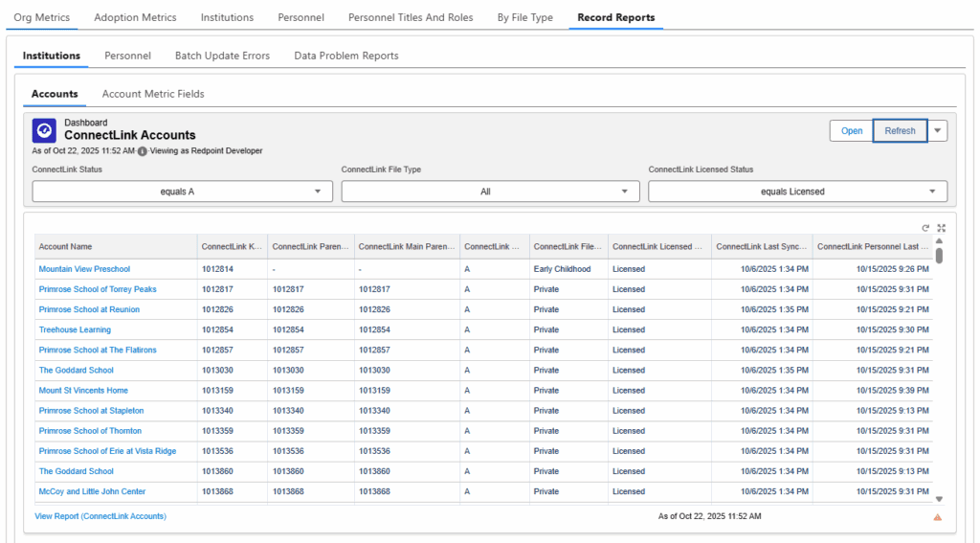
Task: Open Data Problem Reports sub-tab
Action: (346, 56)
